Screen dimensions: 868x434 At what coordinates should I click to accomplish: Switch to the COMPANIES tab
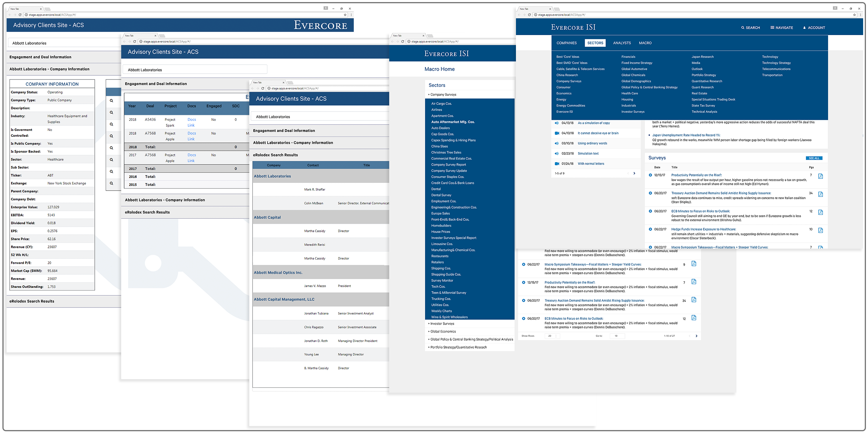(566, 43)
